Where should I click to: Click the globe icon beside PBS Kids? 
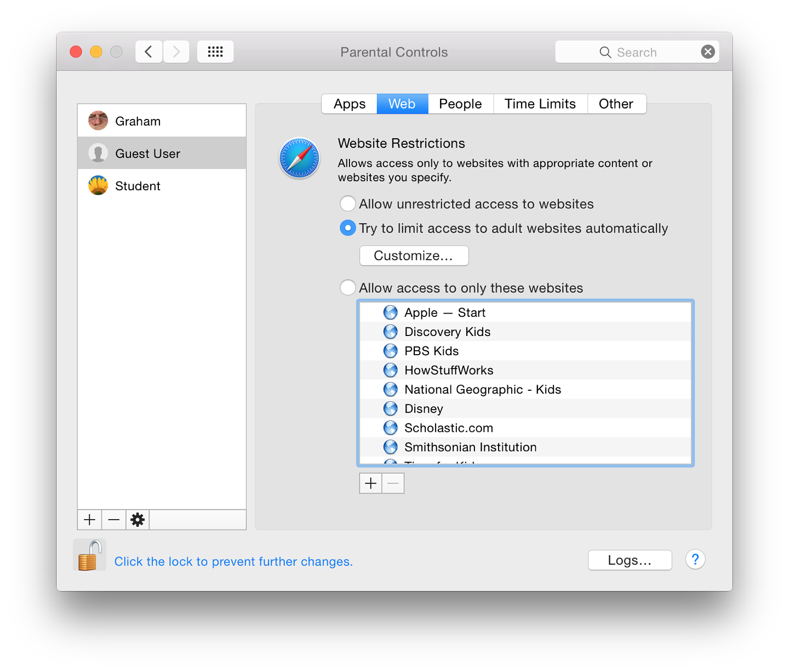[x=391, y=351]
